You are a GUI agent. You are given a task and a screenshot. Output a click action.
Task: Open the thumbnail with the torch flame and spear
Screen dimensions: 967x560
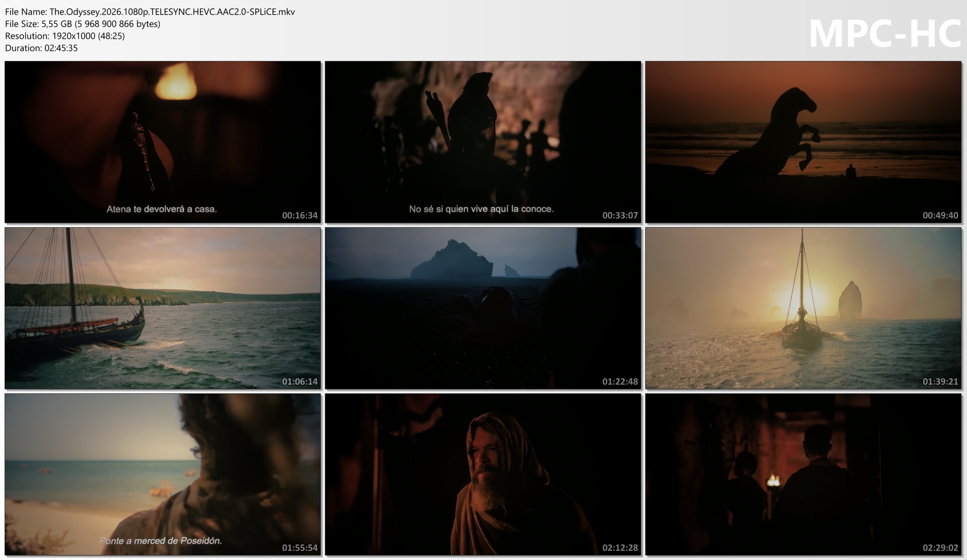coord(163,142)
